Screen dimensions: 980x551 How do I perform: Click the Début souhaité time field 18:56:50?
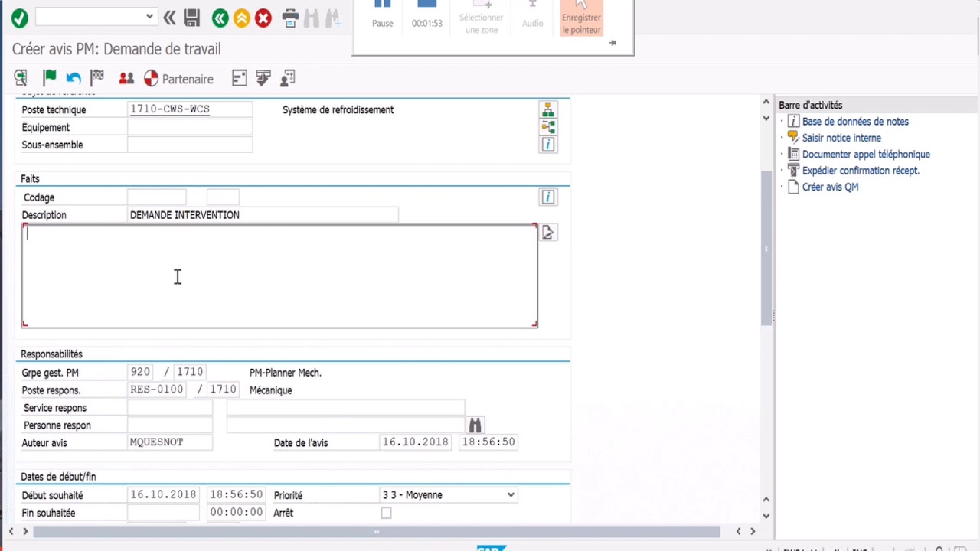tap(237, 495)
